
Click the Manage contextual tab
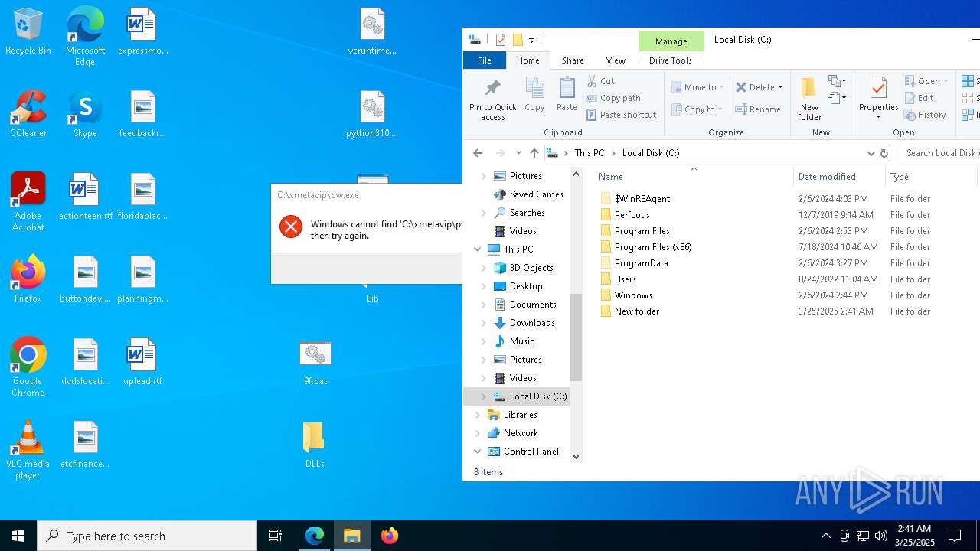671,41
